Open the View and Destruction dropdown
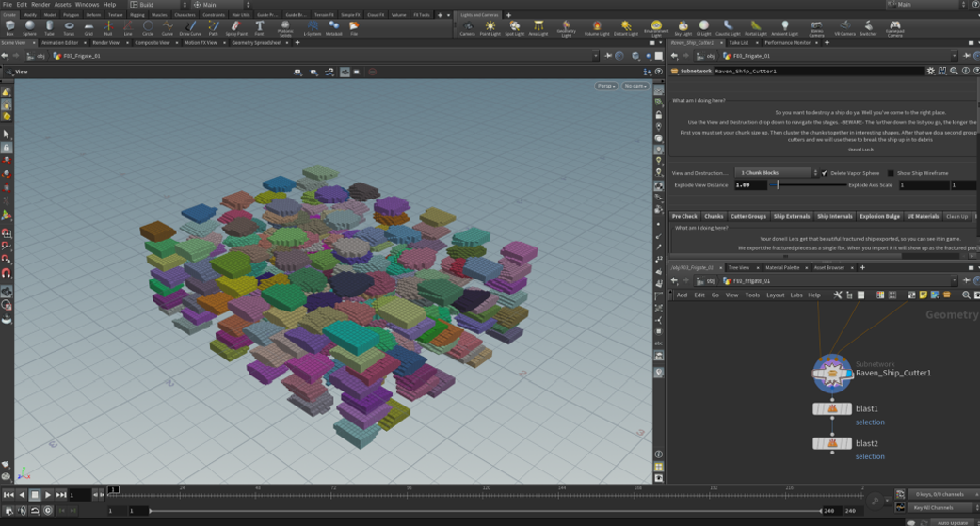The height and width of the screenshot is (526, 980). point(776,173)
